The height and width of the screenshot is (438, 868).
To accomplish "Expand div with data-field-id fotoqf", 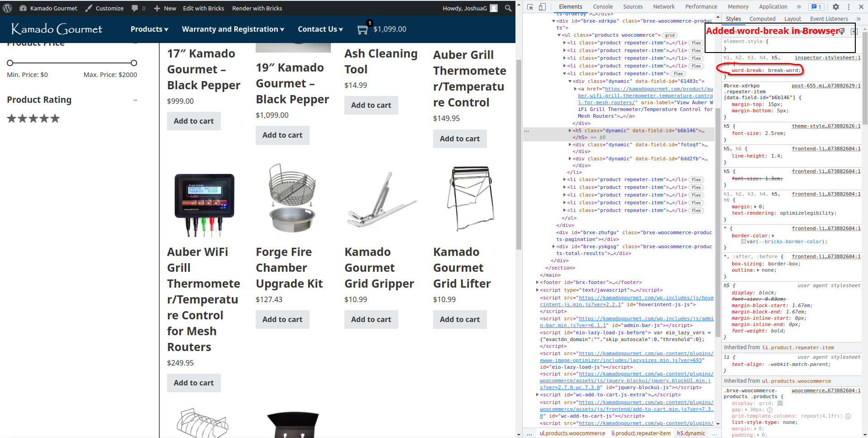I will [x=570, y=144].
